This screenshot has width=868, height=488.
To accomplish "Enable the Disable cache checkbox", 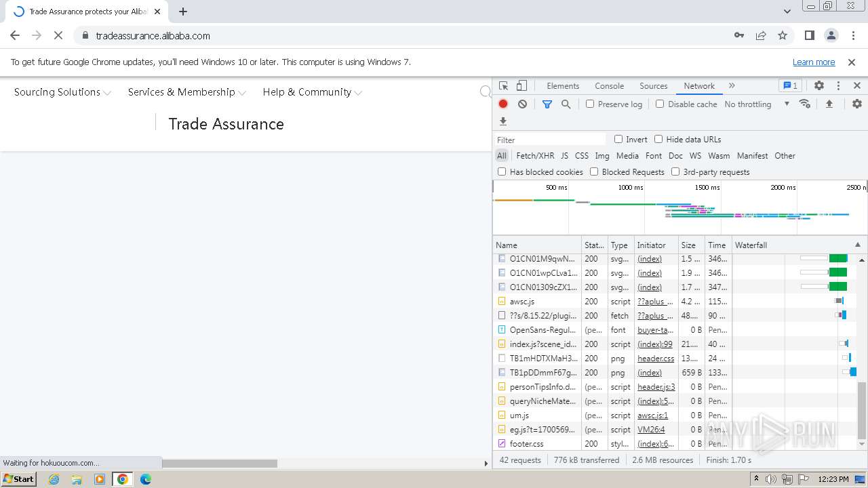I will tap(660, 104).
